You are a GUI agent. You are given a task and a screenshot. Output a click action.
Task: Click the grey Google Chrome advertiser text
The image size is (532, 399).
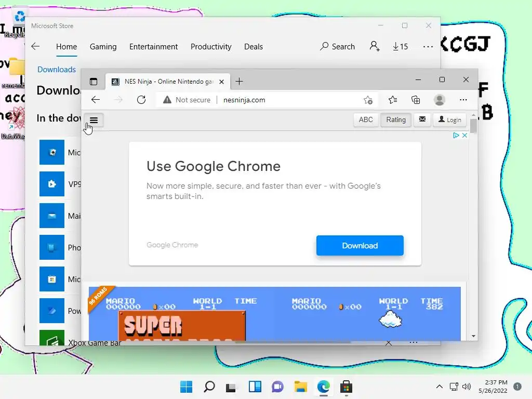(172, 245)
